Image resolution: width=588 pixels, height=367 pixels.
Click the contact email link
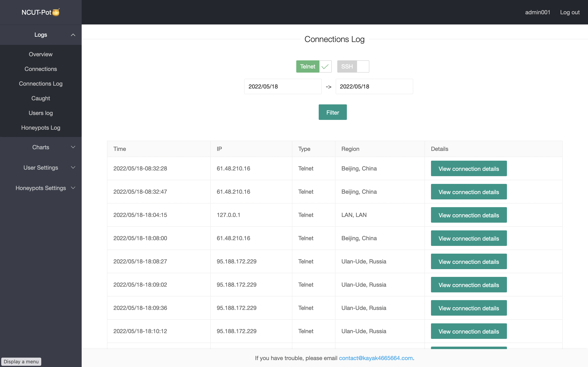click(376, 358)
